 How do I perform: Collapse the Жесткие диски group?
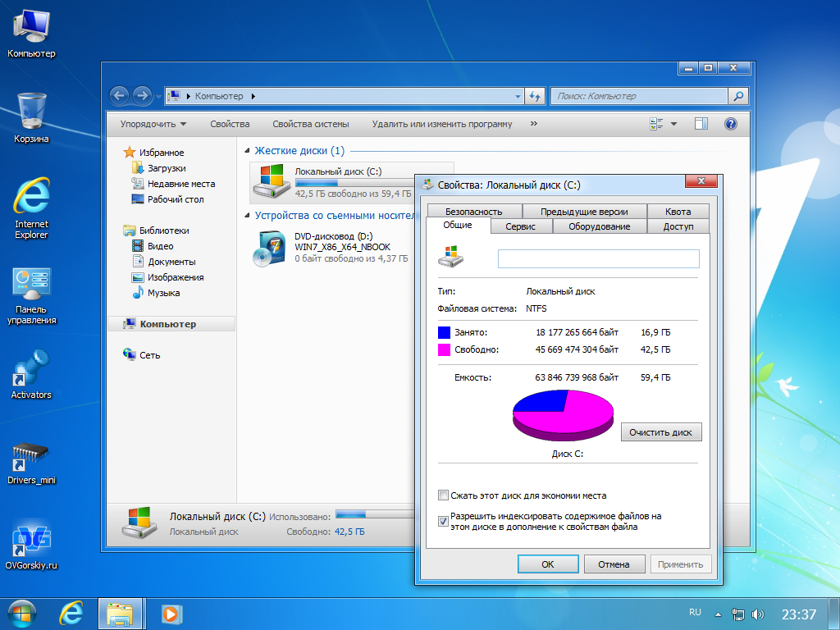pos(247,151)
